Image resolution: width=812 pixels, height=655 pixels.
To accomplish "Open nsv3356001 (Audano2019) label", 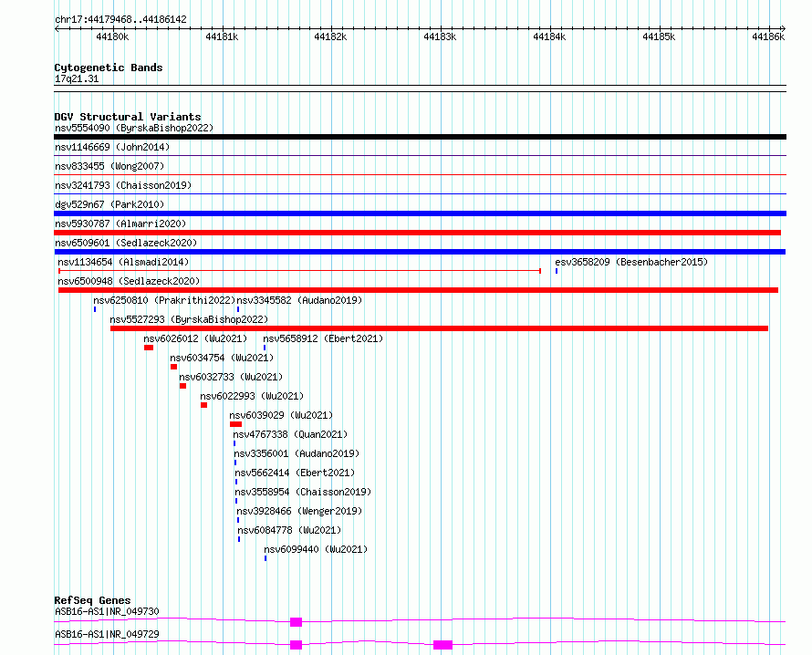I will pos(297,453).
